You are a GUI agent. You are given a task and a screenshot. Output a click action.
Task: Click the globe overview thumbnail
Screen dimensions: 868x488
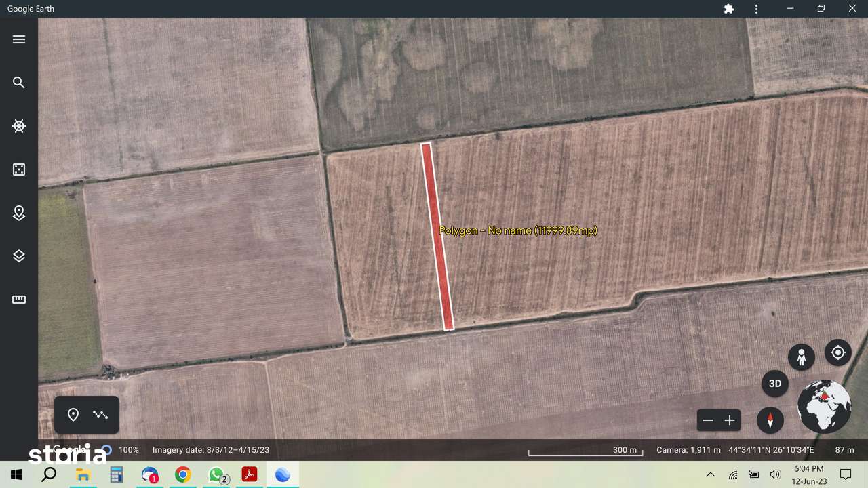click(824, 406)
